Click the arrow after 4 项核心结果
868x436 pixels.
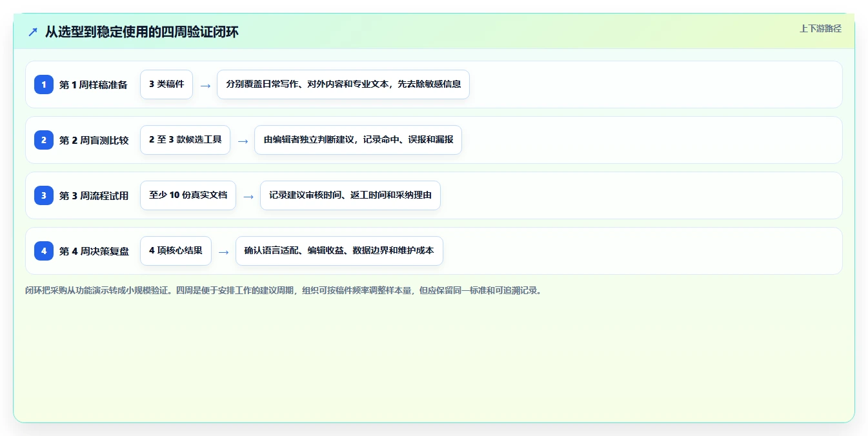pos(224,252)
